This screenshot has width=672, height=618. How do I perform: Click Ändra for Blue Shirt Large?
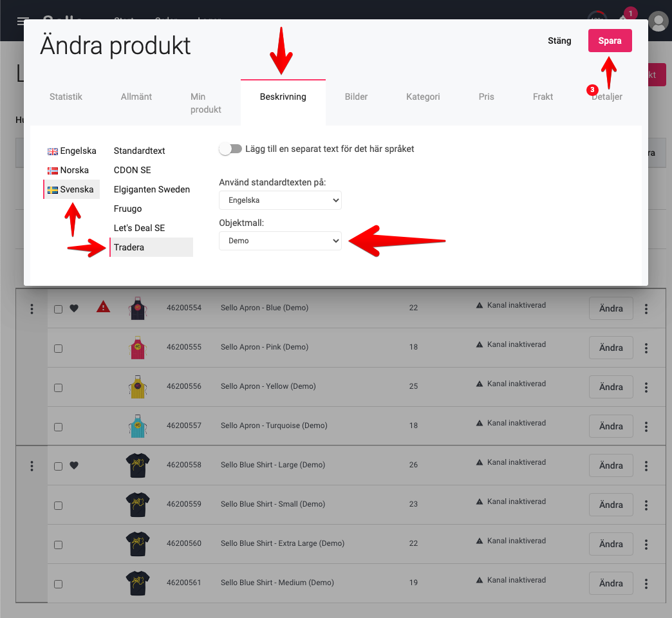click(x=611, y=465)
